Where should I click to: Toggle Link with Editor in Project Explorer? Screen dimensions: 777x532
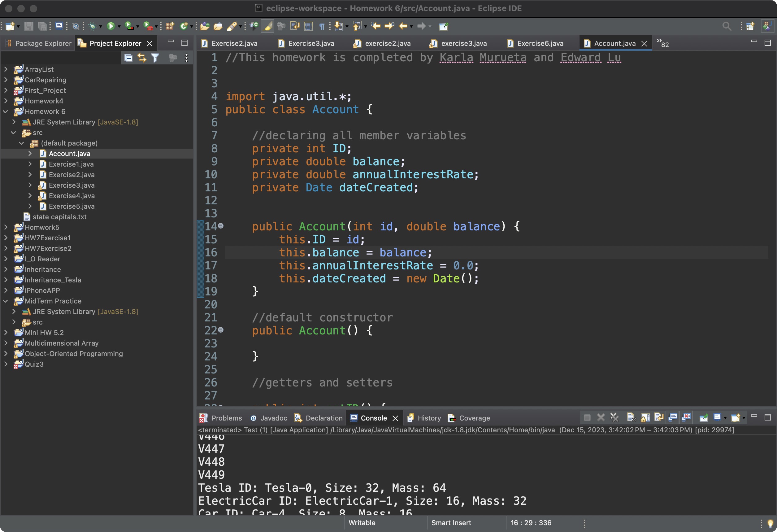142,58
